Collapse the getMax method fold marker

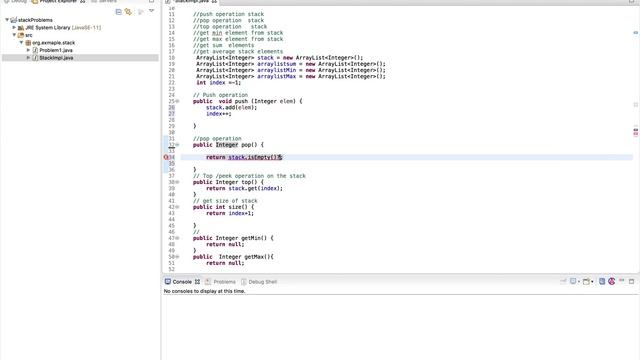[x=177, y=257]
